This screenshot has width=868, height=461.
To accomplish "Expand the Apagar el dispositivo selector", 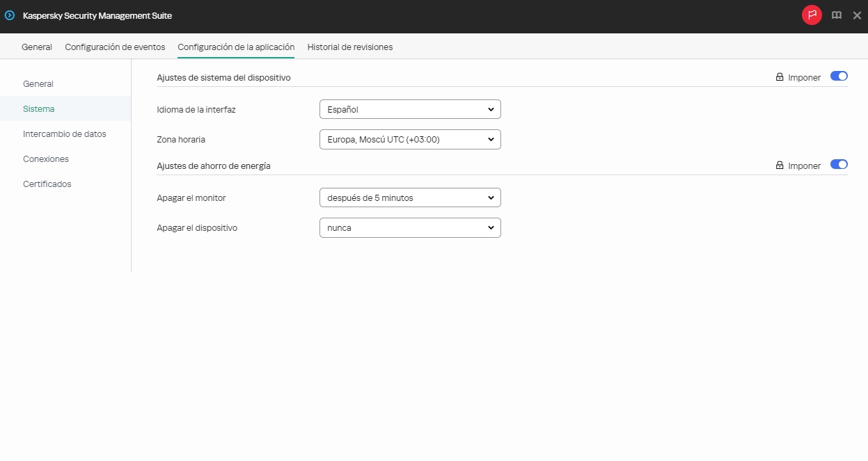I will [409, 227].
